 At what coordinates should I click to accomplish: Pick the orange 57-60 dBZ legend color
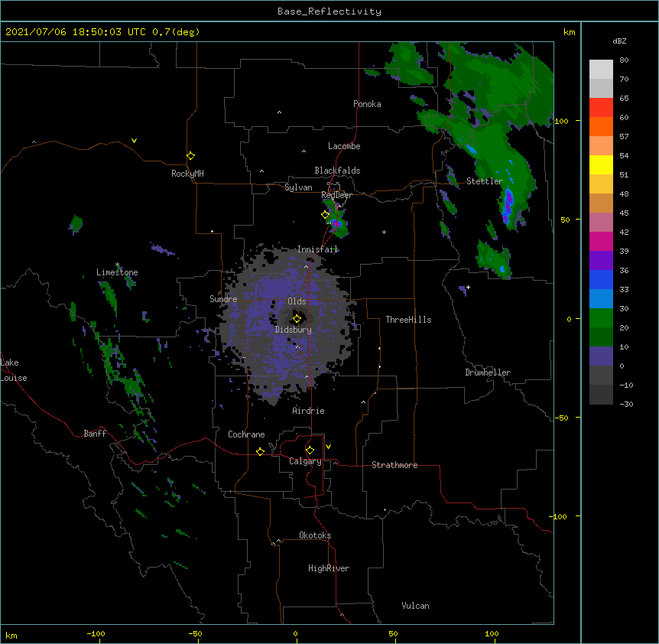pyautogui.click(x=601, y=126)
